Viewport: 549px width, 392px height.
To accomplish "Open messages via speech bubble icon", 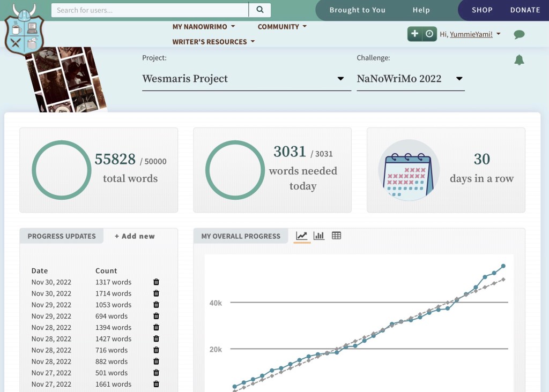I will pos(518,35).
